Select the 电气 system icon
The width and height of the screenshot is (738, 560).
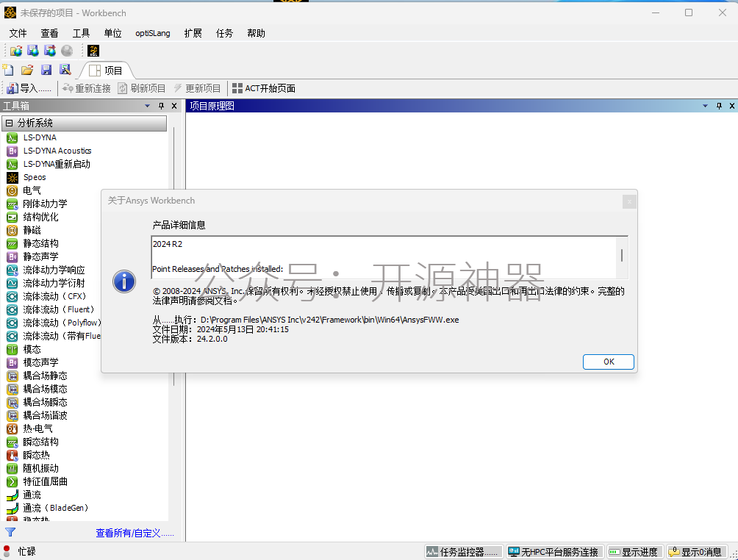click(12, 190)
